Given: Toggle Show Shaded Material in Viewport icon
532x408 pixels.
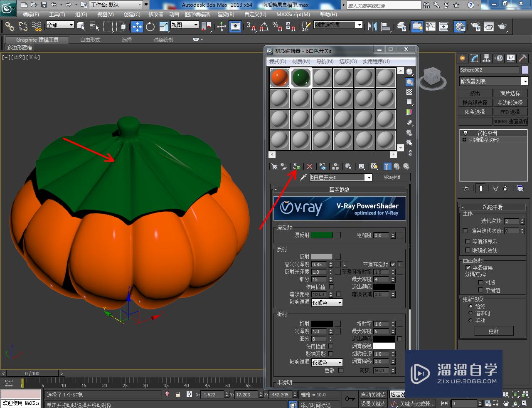Looking at the screenshot, I should (374, 166).
